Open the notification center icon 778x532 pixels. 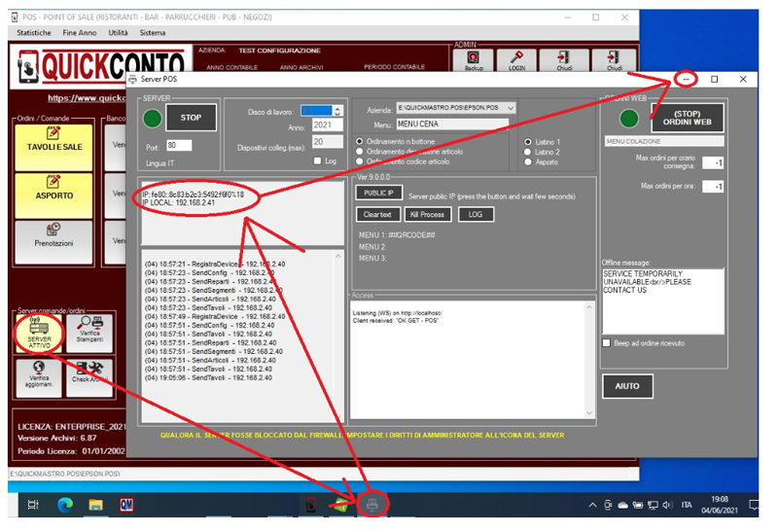tap(754, 505)
